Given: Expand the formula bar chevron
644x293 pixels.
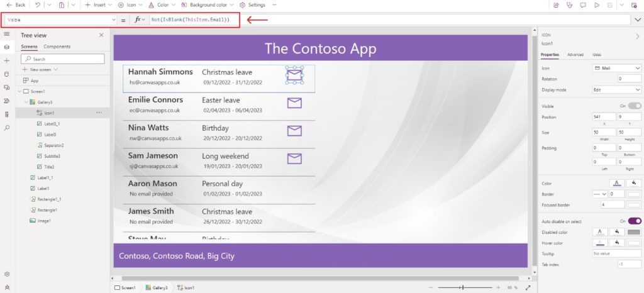Looking at the screenshot, I should click(x=638, y=19).
